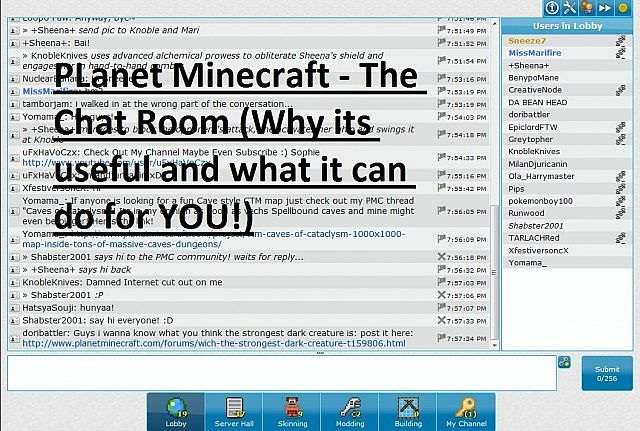Click user icon left of 'Shabster2001: say hi everyone!'

point(14,321)
